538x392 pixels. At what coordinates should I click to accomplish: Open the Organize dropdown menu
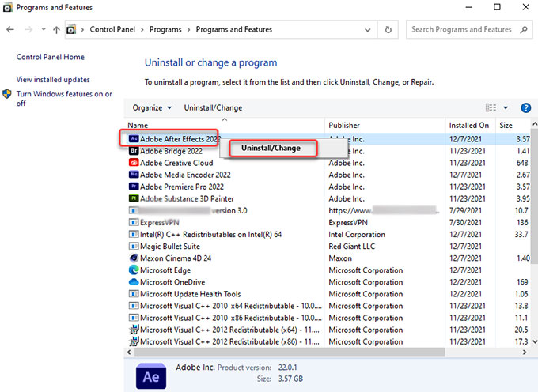pyautogui.click(x=152, y=108)
